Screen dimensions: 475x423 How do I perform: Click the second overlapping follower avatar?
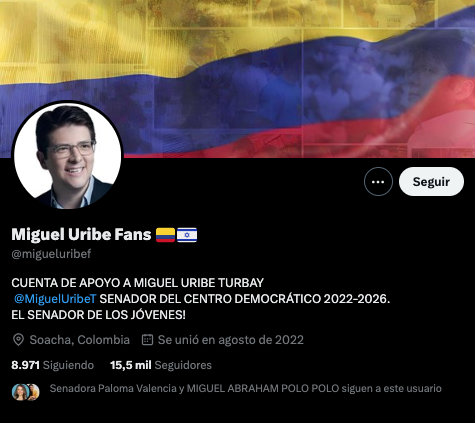tap(34, 392)
